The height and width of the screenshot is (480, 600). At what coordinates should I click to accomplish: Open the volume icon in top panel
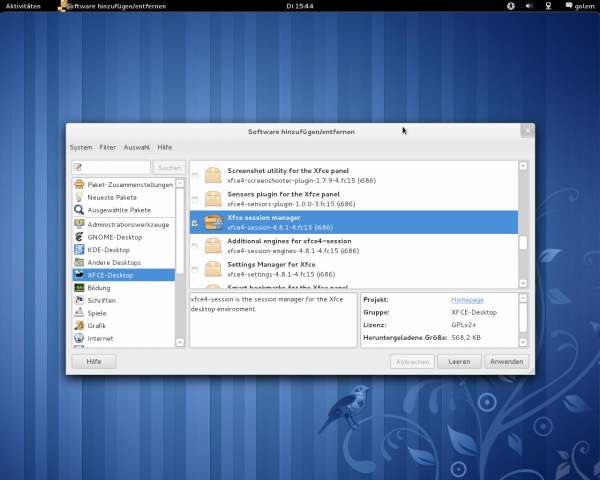click(x=529, y=6)
